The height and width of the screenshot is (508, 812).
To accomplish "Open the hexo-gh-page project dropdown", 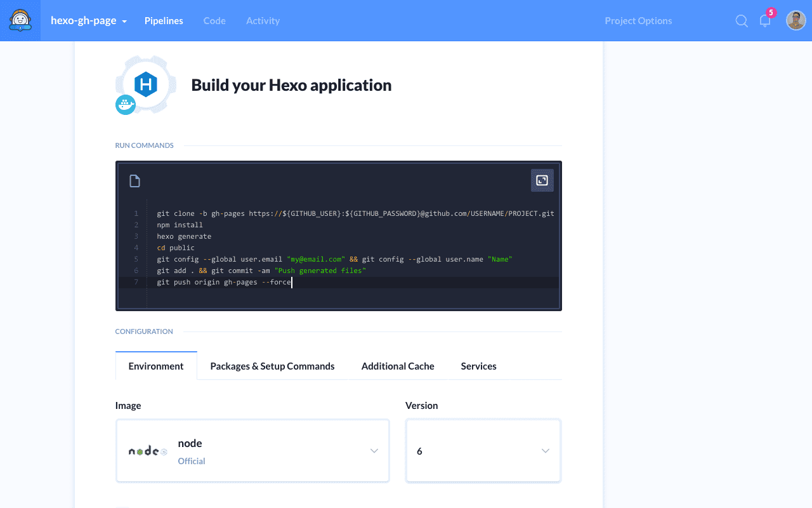I will [89, 20].
